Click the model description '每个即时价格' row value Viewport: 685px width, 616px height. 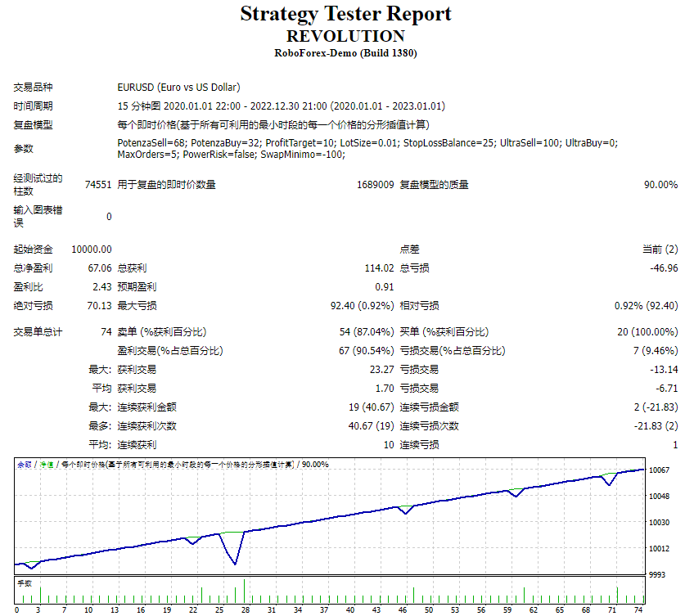click(x=273, y=125)
